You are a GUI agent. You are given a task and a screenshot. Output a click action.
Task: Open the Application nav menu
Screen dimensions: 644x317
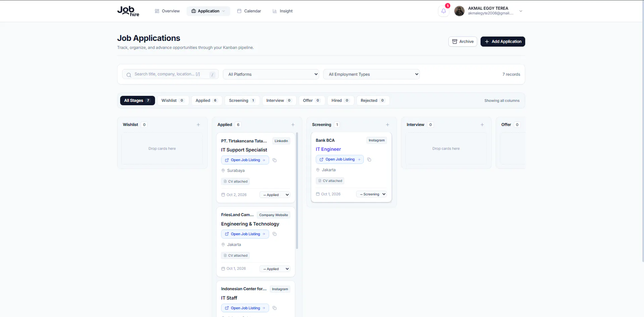point(208,11)
